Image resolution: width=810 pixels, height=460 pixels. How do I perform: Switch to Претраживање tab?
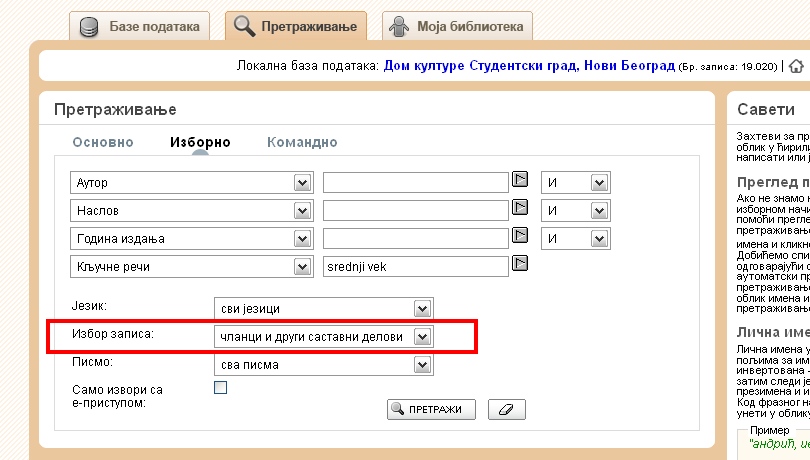[x=295, y=26]
